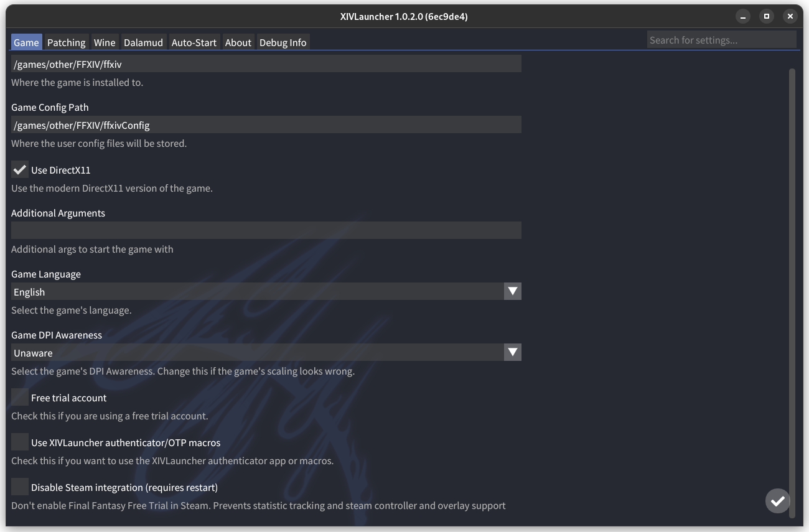The width and height of the screenshot is (809, 532).
Task: Uncheck Use DirectX11
Action: 19,169
